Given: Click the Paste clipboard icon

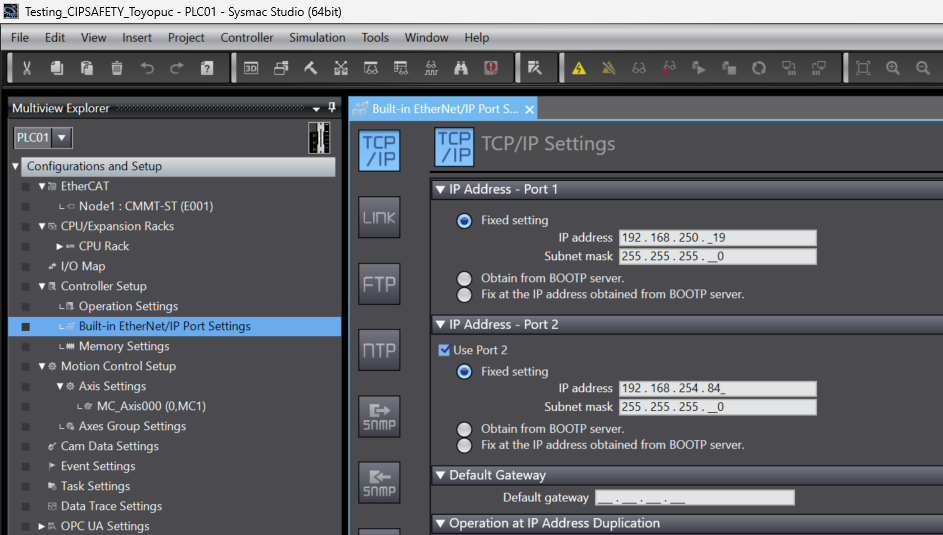Looking at the screenshot, I should pos(87,68).
